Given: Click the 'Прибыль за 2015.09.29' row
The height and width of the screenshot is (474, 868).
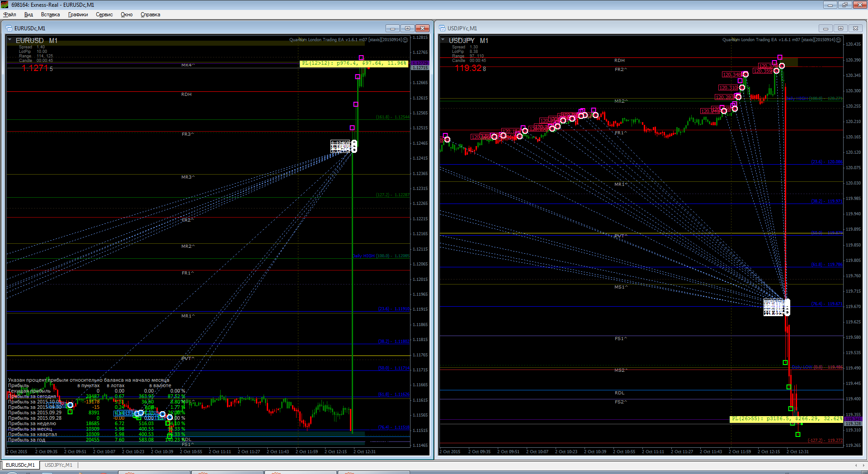Looking at the screenshot, I should (x=97, y=412).
